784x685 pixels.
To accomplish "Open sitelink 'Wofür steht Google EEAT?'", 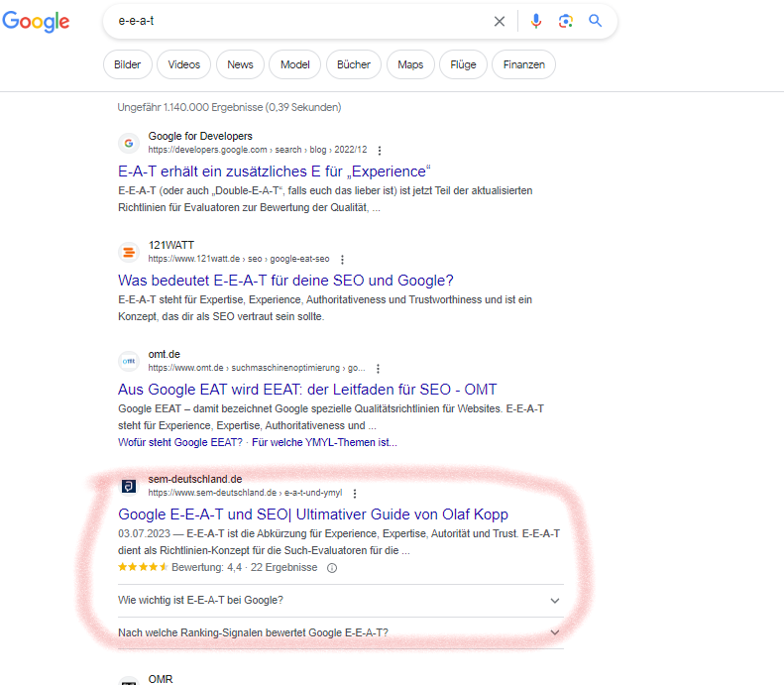I will coord(180,442).
